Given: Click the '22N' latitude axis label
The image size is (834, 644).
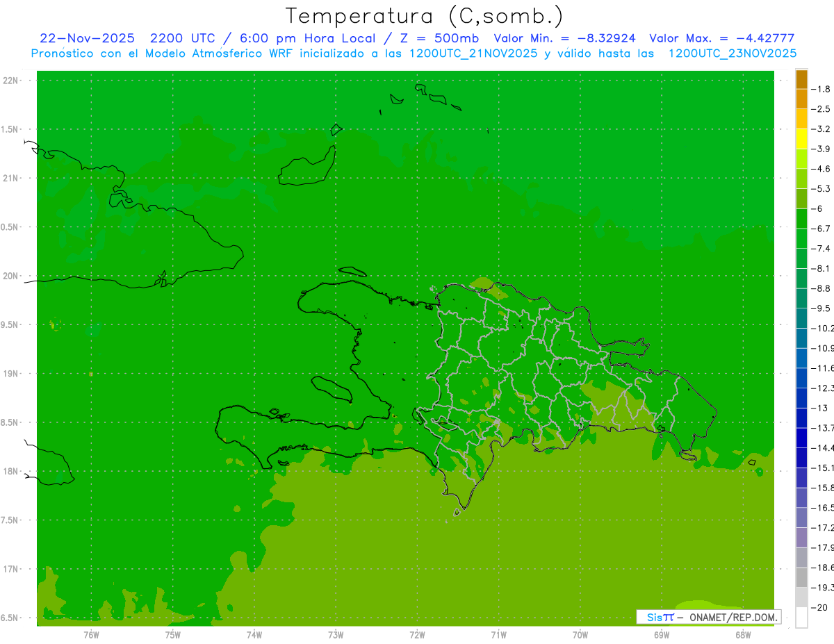Looking at the screenshot, I should pos(10,81).
